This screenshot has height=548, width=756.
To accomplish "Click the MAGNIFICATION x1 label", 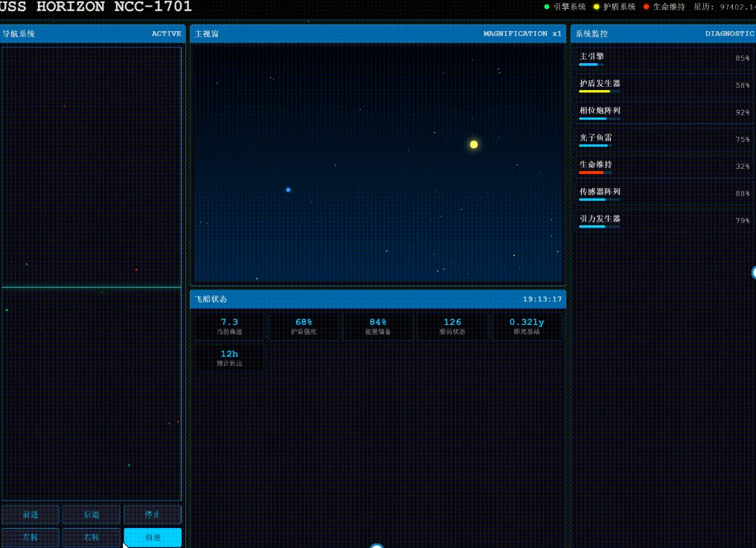I will pos(522,33).
